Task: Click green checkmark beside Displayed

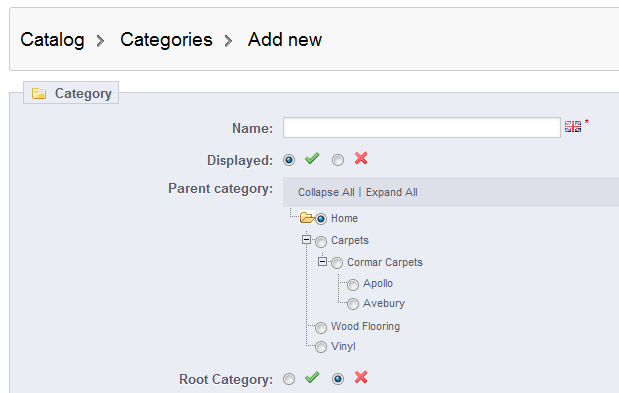Action: click(312, 159)
